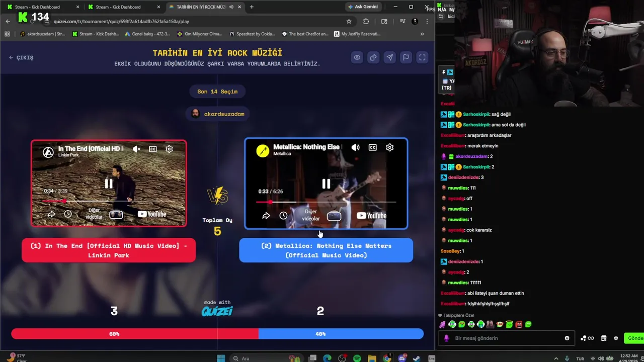
Task: Open settings gear on In The End video
Action: pyautogui.click(x=169, y=149)
